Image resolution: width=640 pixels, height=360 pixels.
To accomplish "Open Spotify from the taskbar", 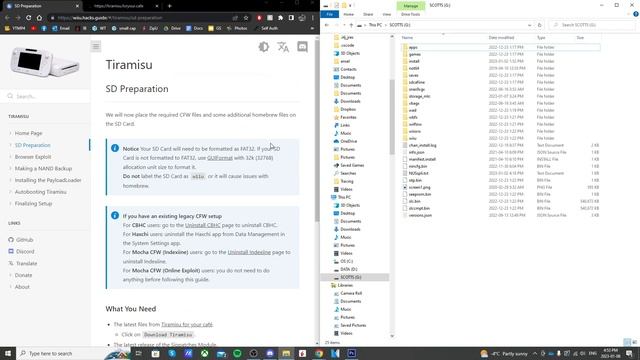I will pyautogui.click(x=237, y=353).
